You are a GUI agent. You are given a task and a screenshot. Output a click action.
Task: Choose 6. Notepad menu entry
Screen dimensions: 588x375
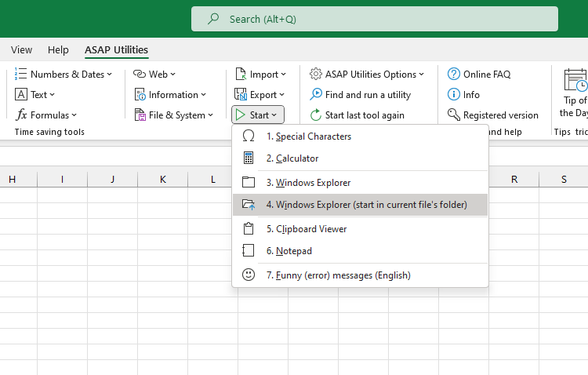(x=360, y=251)
